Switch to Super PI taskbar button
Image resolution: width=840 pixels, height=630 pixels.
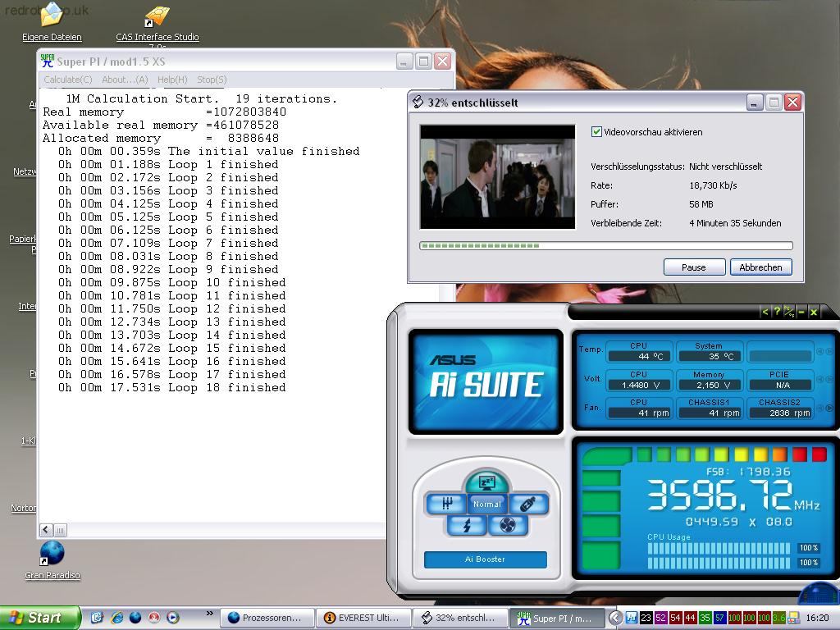[x=557, y=618]
